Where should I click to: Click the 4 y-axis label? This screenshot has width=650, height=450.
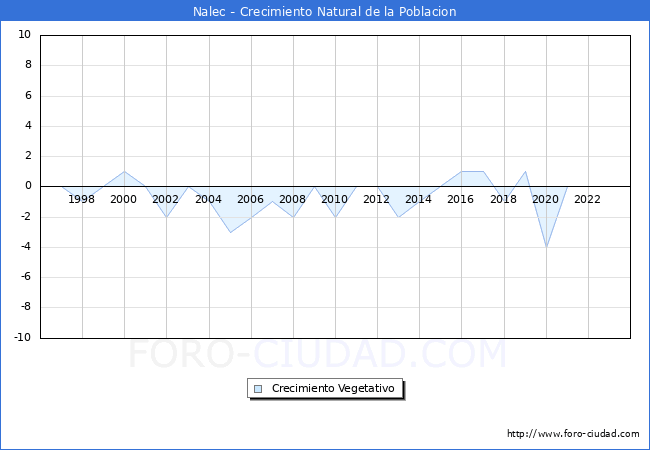pos(28,126)
